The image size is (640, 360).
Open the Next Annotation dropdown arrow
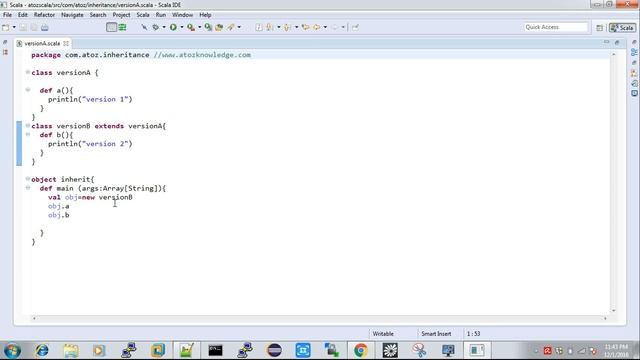tap(278, 27)
